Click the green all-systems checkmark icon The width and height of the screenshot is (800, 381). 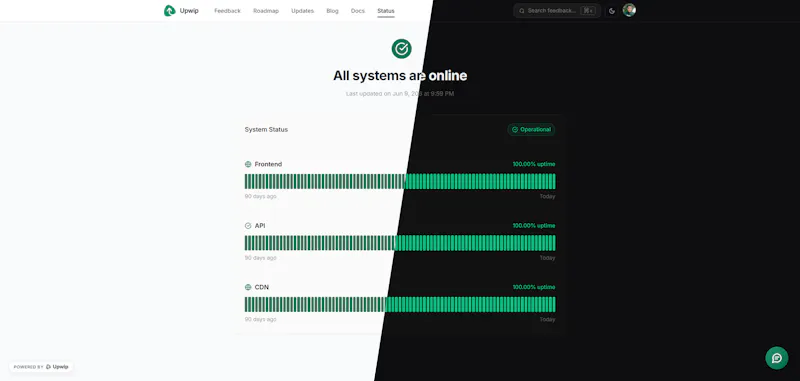pyautogui.click(x=402, y=48)
